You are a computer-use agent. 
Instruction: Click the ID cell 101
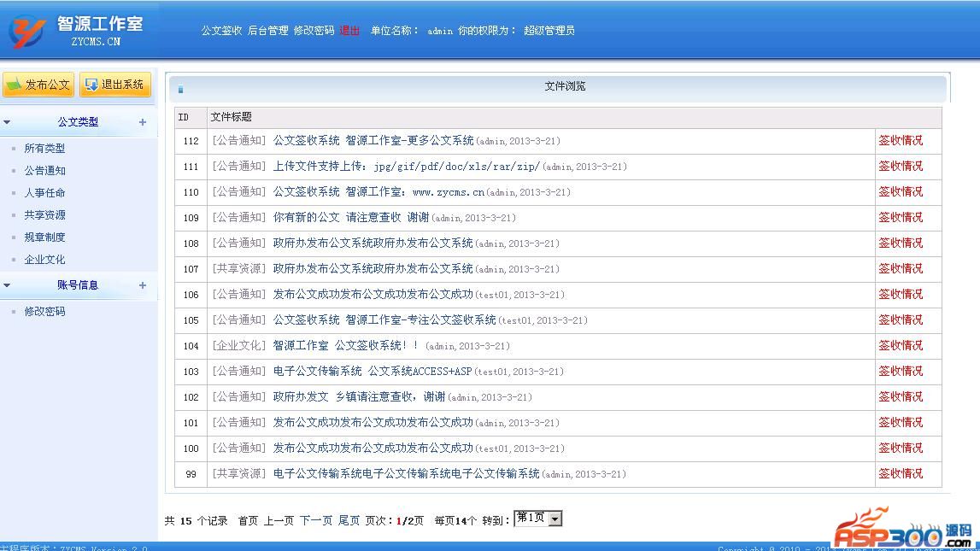pos(191,423)
